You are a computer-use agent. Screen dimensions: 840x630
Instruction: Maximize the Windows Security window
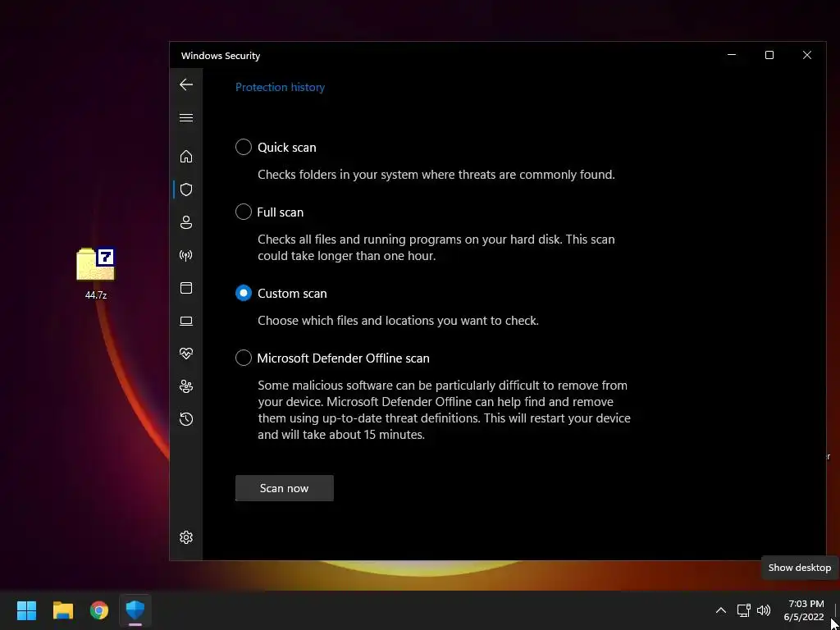point(769,55)
